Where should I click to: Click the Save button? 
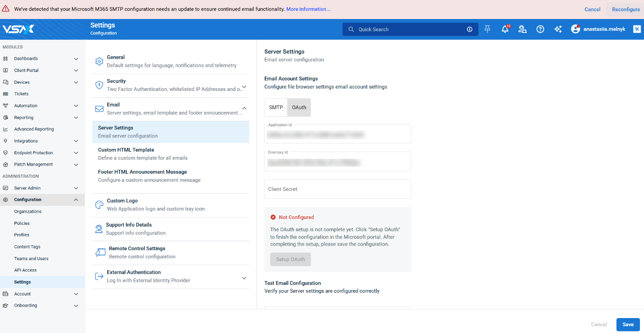pyautogui.click(x=628, y=324)
